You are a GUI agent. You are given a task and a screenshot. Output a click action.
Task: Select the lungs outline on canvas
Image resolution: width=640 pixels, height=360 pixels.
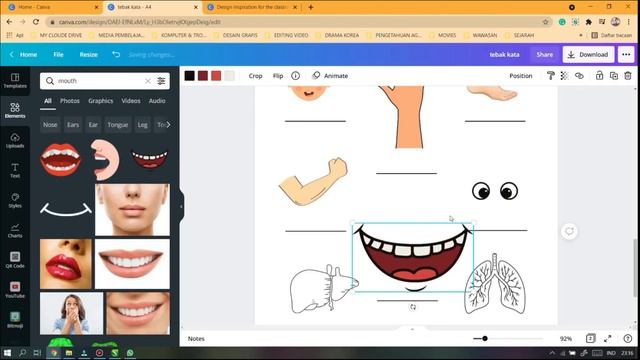point(495,284)
